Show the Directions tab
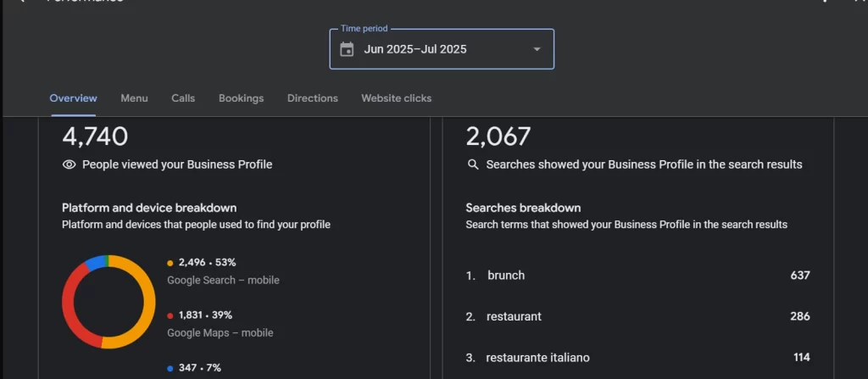The image size is (868, 379). click(x=312, y=98)
